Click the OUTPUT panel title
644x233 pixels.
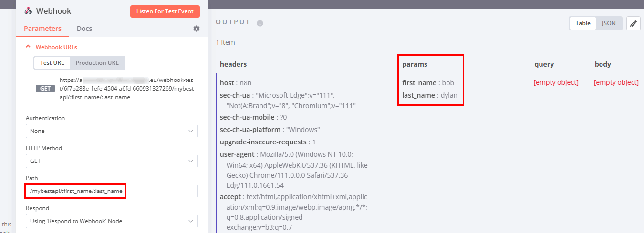pyautogui.click(x=233, y=22)
